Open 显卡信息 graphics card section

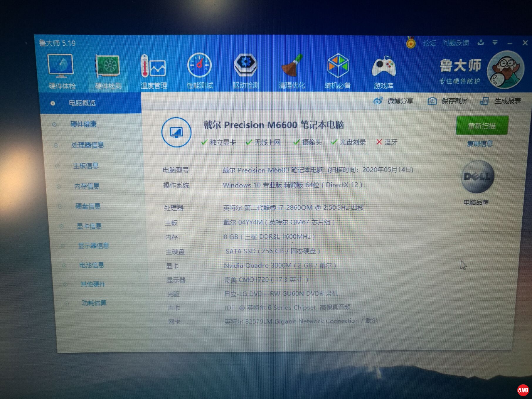pos(89,226)
